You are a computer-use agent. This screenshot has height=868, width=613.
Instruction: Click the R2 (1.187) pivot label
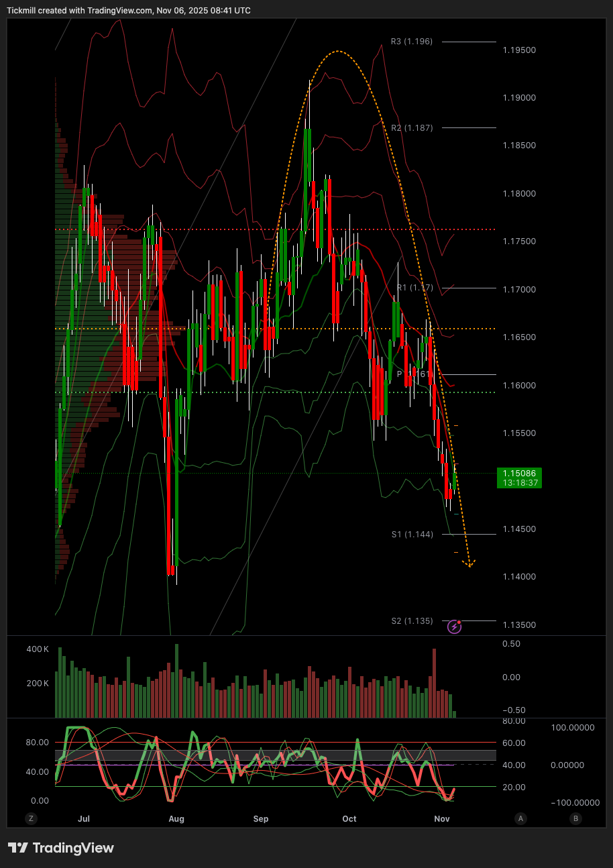tap(412, 127)
